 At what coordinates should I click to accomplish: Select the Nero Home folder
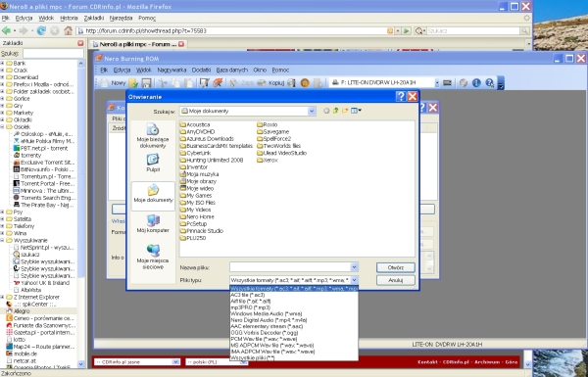(197, 216)
